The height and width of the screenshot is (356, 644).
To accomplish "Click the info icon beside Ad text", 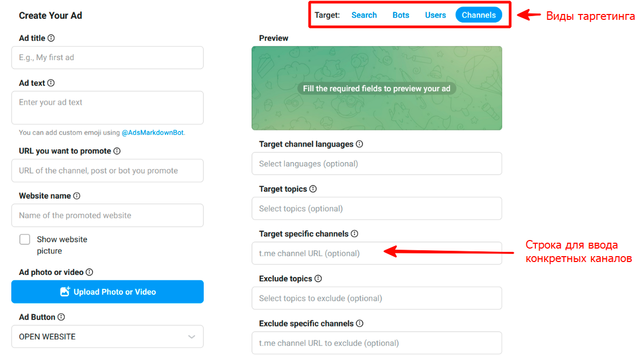I will pyautogui.click(x=50, y=83).
